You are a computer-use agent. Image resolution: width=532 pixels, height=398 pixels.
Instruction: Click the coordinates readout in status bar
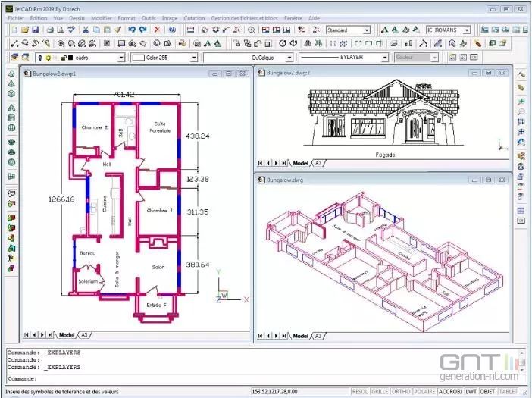click(x=275, y=392)
